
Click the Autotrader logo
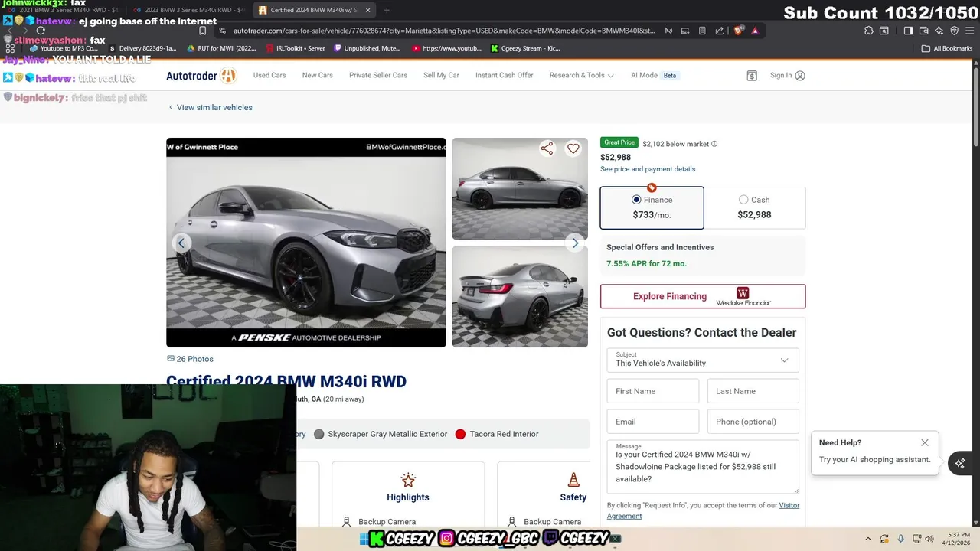[201, 75]
